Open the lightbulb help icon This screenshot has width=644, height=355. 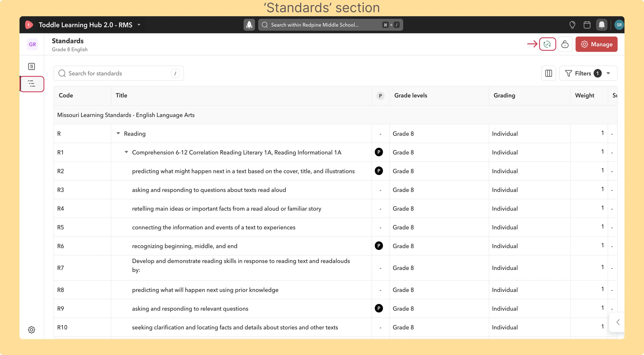tap(572, 25)
